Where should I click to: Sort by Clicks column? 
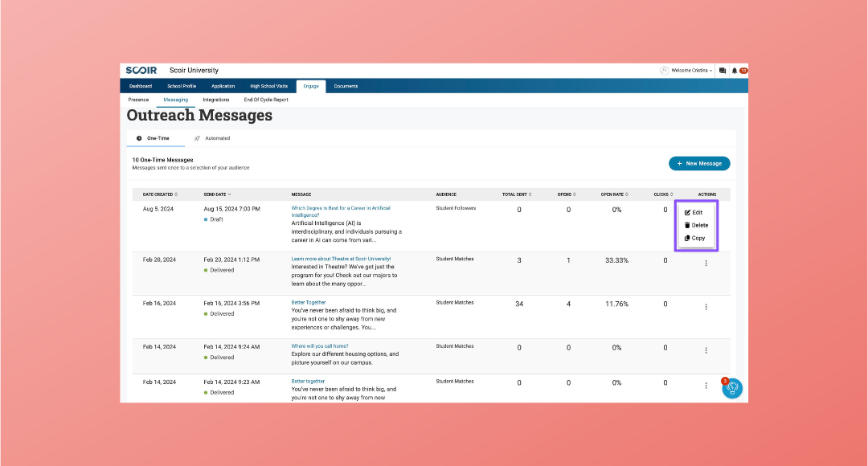coord(663,194)
